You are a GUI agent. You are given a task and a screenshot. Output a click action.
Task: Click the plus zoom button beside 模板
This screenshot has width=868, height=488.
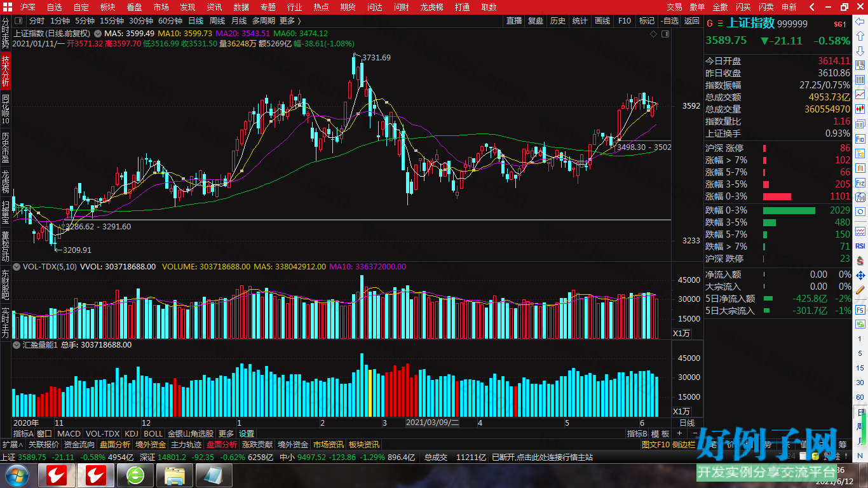pos(679,433)
